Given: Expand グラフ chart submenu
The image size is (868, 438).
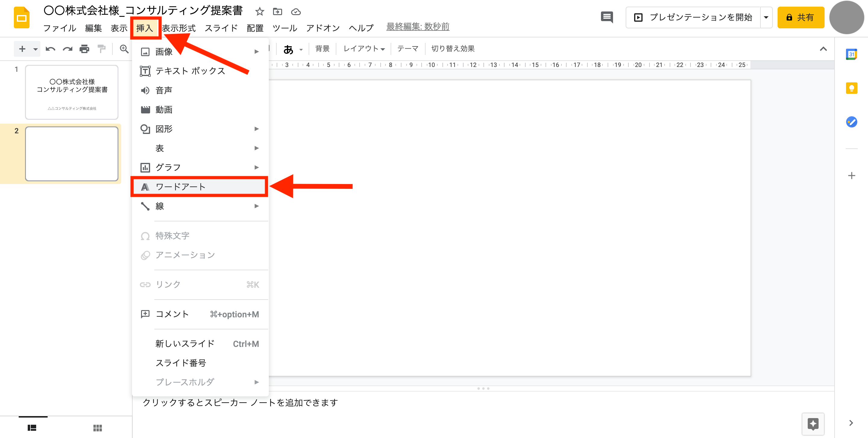Looking at the screenshot, I should tap(200, 167).
